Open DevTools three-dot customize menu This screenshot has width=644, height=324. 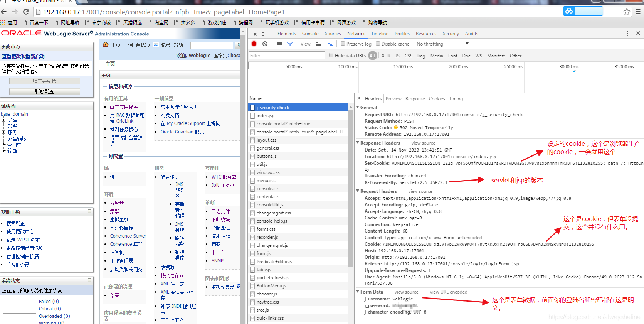pos(627,34)
